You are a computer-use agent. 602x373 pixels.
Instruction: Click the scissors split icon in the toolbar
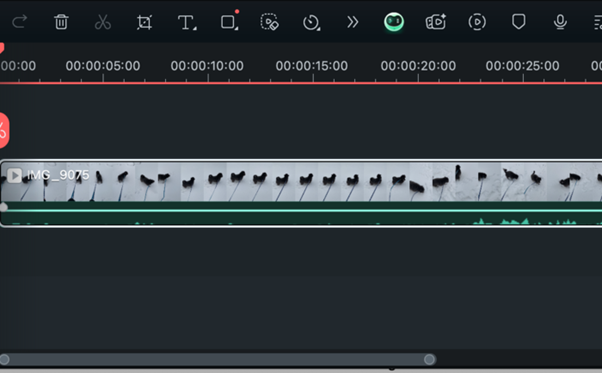(x=103, y=22)
